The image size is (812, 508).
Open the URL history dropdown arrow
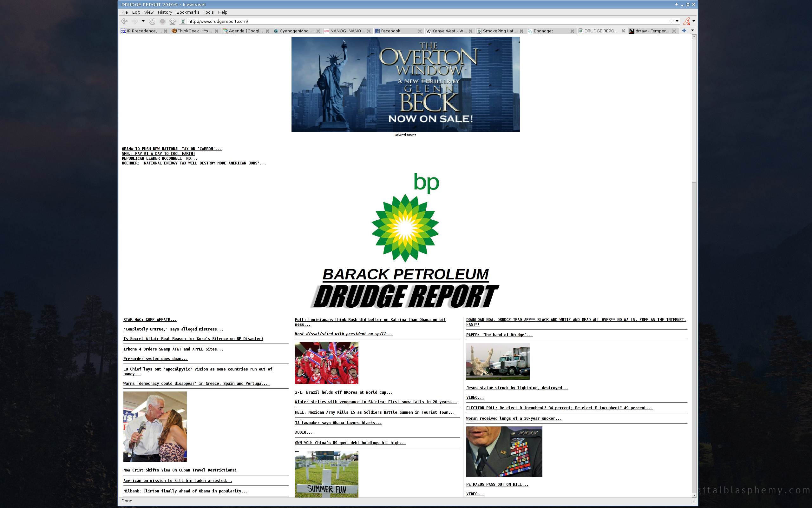677,21
